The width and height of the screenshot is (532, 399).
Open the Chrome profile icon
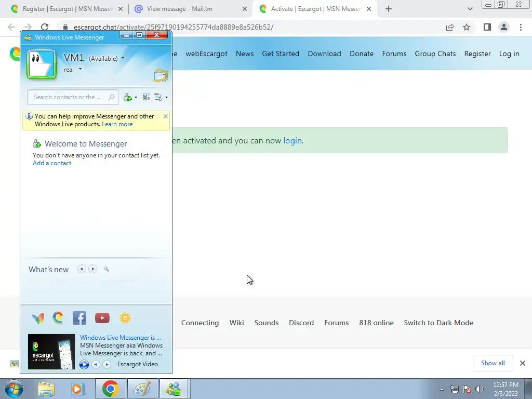point(504,27)
